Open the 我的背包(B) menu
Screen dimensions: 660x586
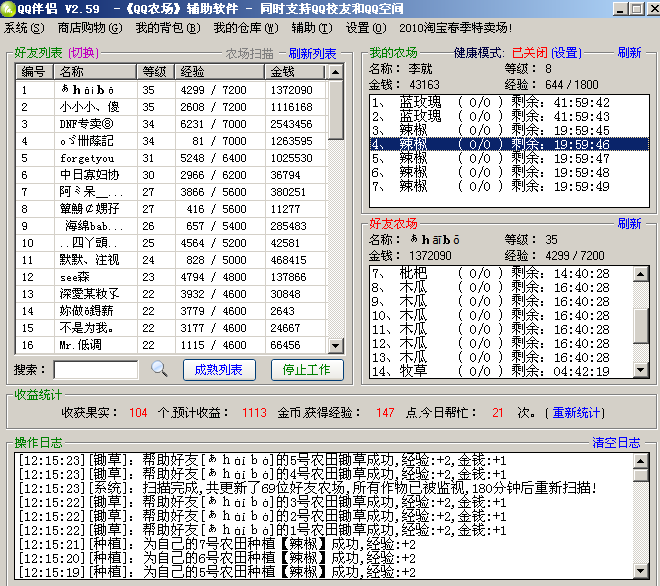[168, 28]
